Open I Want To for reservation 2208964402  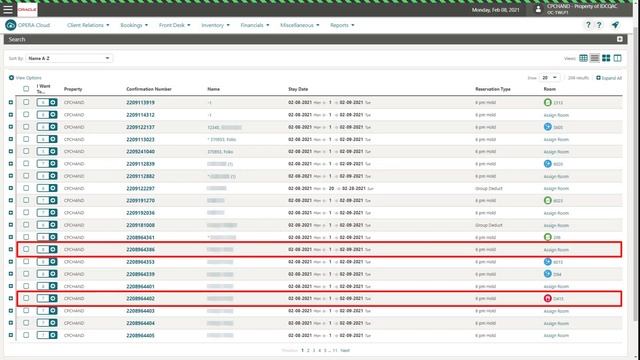coord(47,298)
